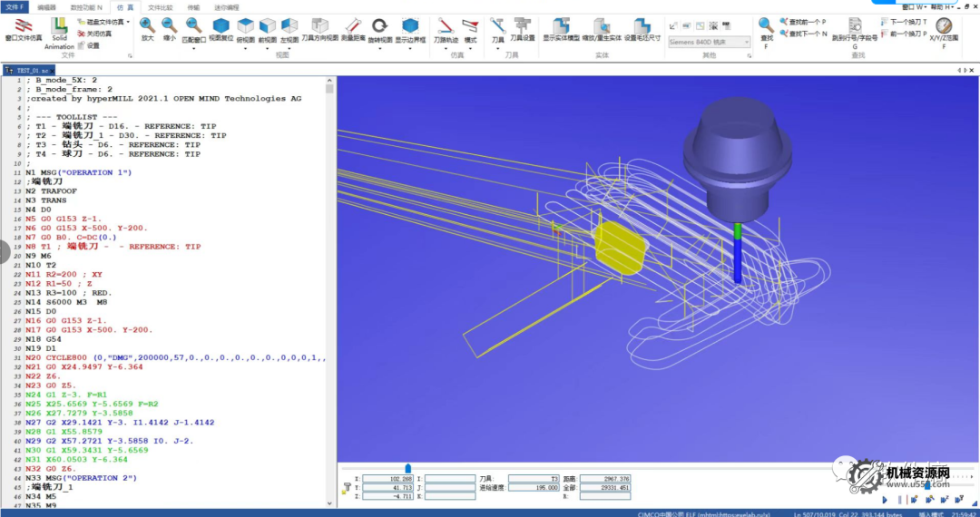
Task: Select the 测量距离 measure distance tool
Action: click(352, 27)
